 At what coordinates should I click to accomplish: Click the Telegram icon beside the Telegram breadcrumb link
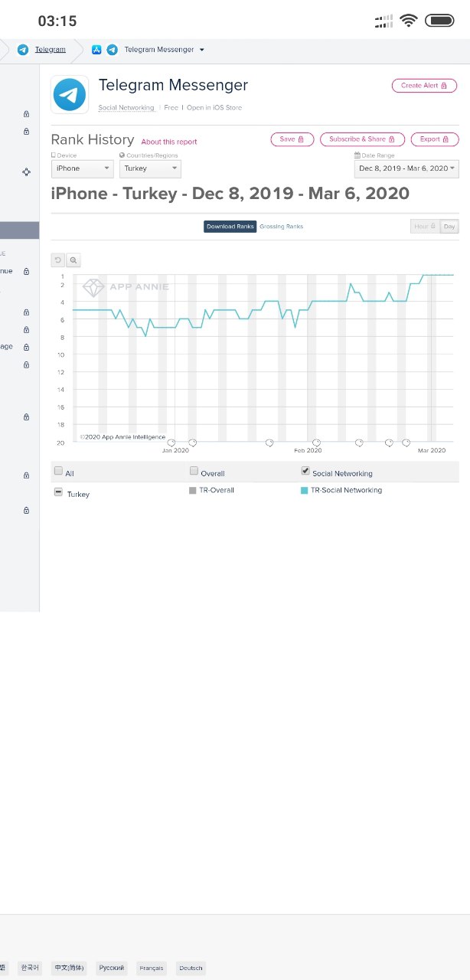tap(23, 50)
